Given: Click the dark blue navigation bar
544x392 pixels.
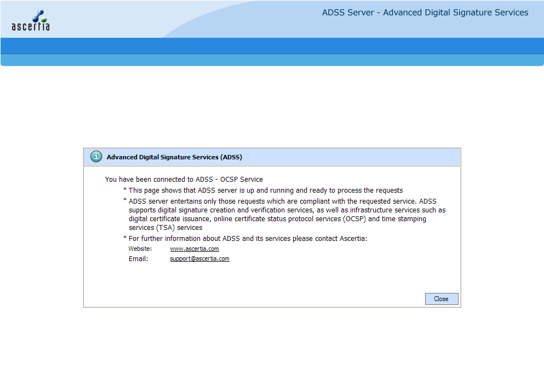Looking at the screenshot, I should (272, 46).
